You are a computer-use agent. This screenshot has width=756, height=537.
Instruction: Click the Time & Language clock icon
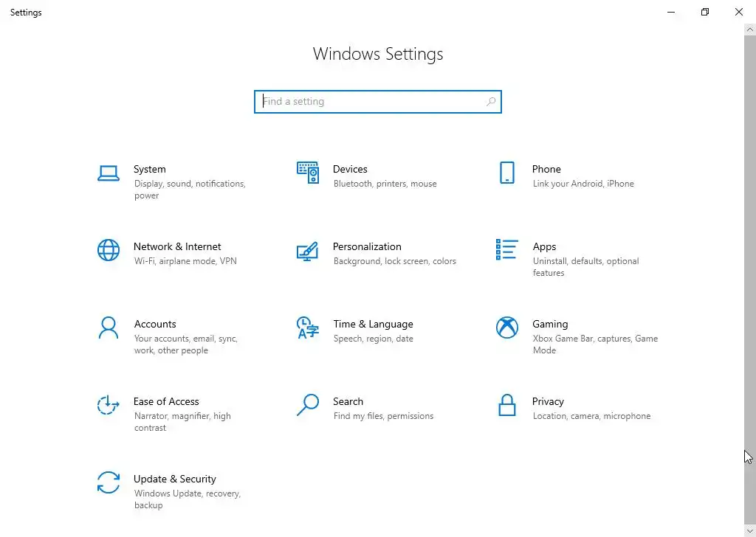pyautogui.click(x=308, y=328)
